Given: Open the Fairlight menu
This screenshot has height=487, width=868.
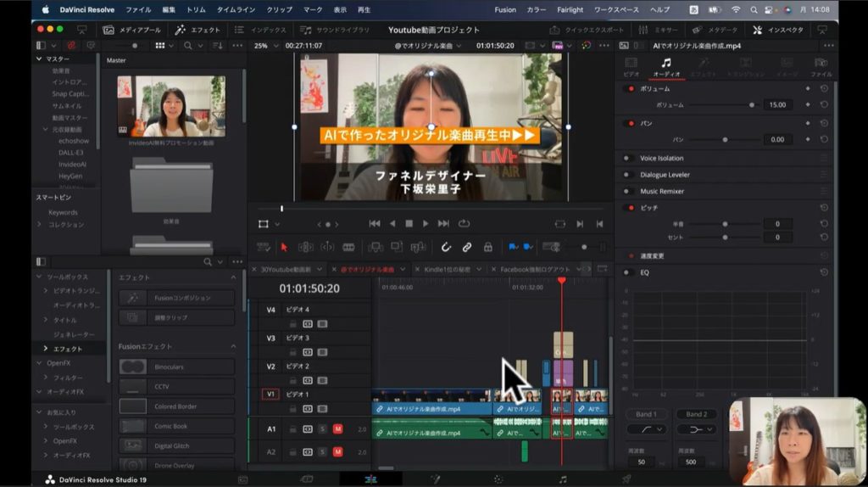Looking at the screenshot, I should point(570,9).
